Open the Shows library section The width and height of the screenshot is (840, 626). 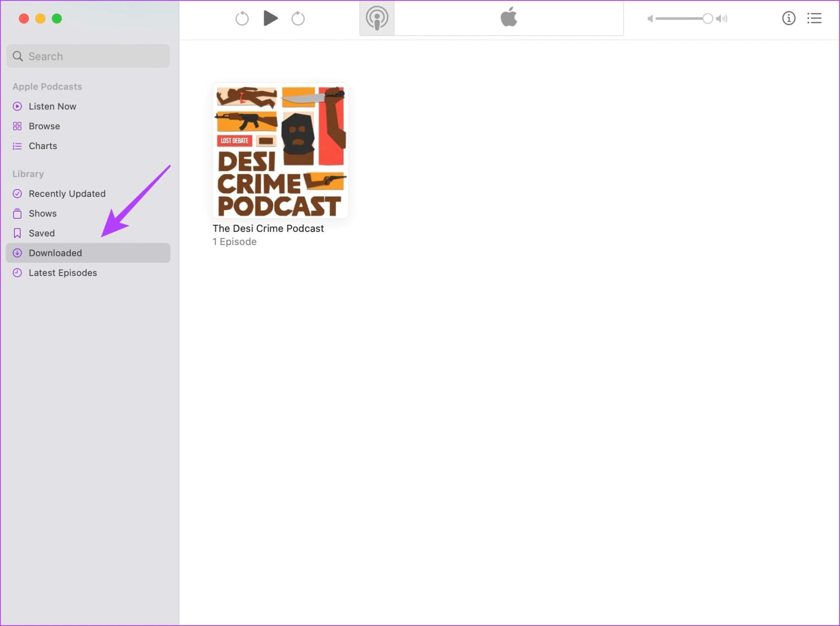tap(43, 213)
